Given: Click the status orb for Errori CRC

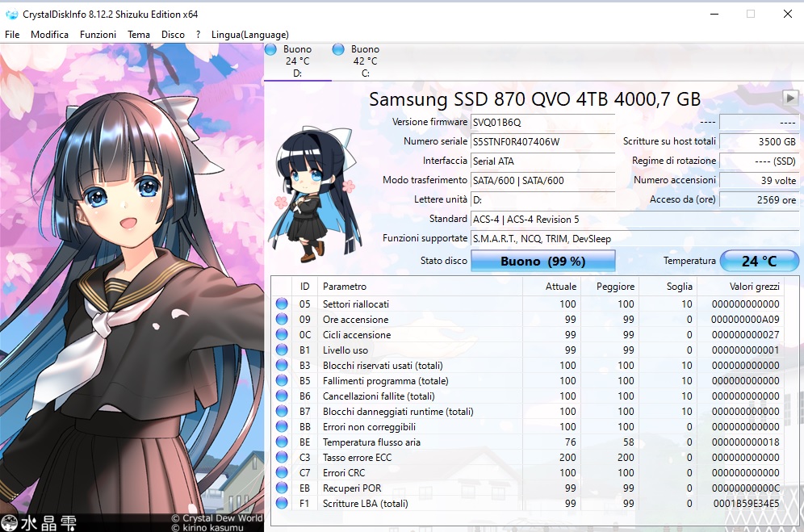Looking at the screenshot, I should pyautogui.click(x=282, y=472).
